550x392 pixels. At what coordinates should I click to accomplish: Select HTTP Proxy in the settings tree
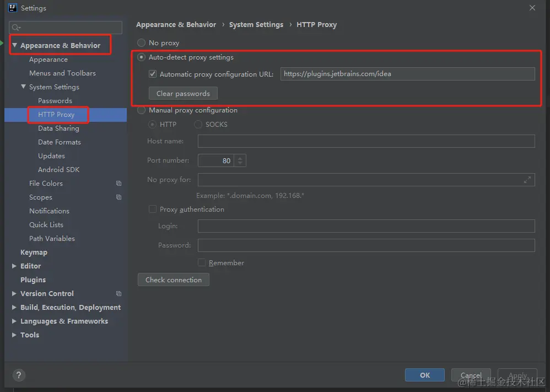click(x=56, y=115)
